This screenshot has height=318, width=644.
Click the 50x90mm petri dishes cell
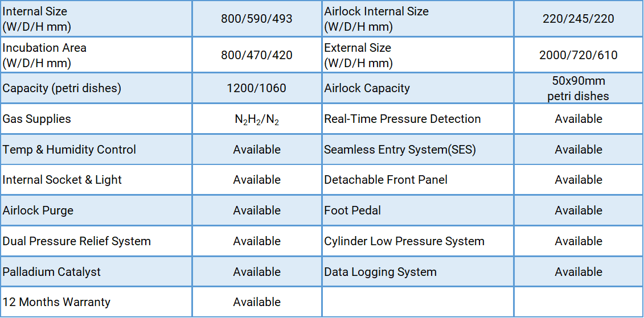coord(579,88)
